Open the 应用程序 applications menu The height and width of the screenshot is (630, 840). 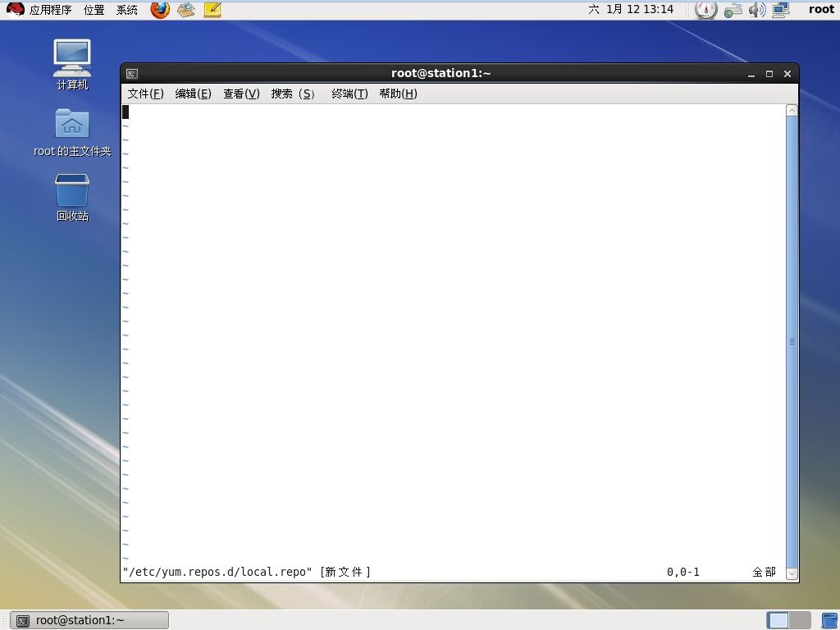[x=50, y=10]
